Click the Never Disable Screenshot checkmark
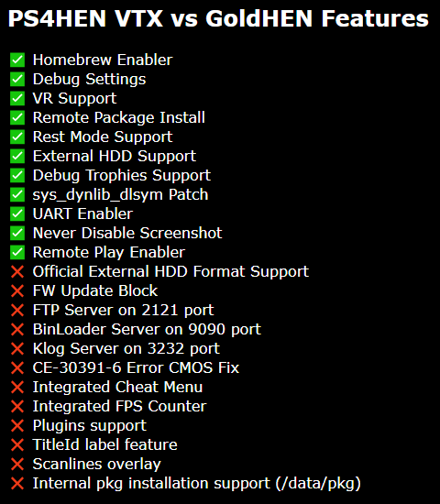Image resolution: width=440 pixels, height=504 pixels. tap(17, 233)
